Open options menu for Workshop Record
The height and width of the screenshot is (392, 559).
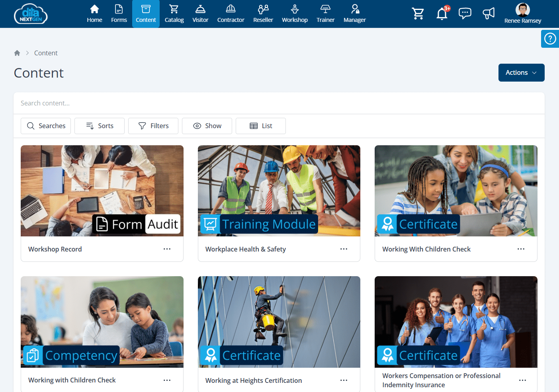pyautogui.click(x=167, y=249)
